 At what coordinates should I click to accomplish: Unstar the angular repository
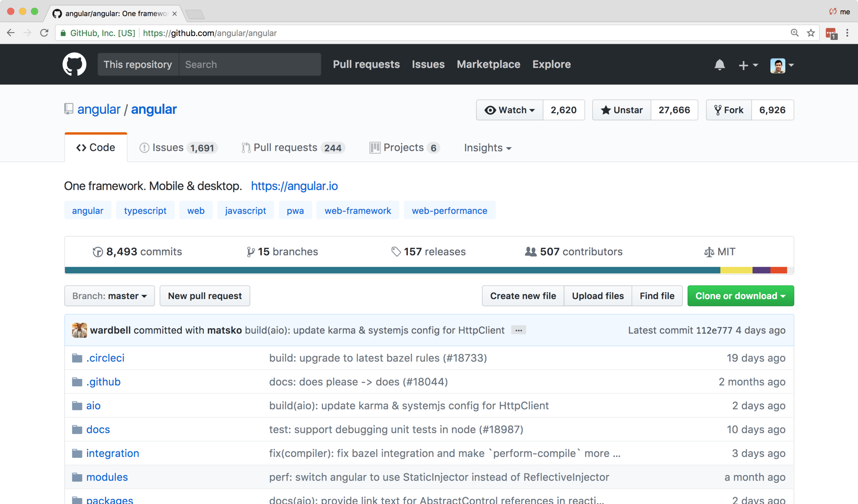pos(622,110)
